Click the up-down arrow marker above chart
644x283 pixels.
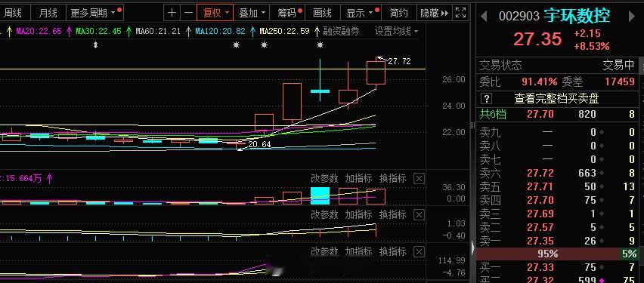point(96,45)
